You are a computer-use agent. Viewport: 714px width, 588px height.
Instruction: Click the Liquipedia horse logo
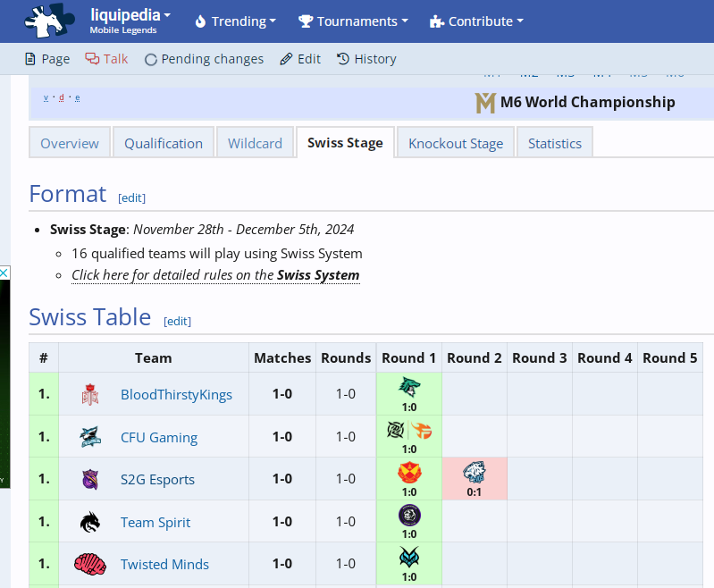pos(50,21)
